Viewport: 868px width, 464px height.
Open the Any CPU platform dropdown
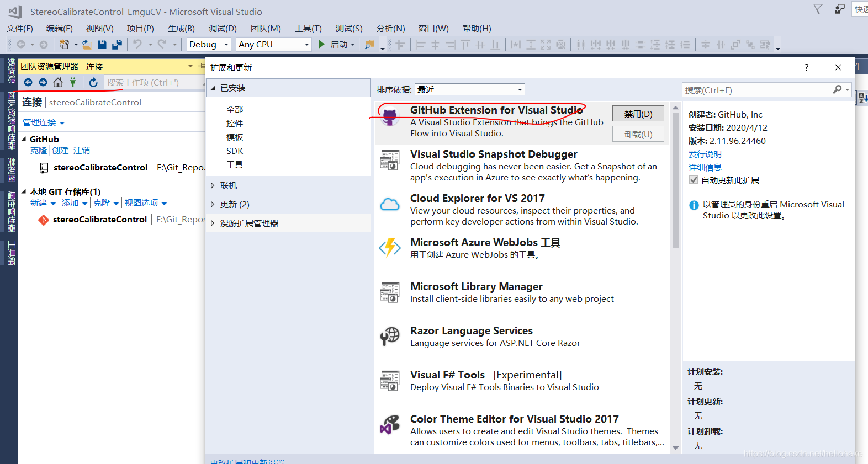tap(274, 44)
